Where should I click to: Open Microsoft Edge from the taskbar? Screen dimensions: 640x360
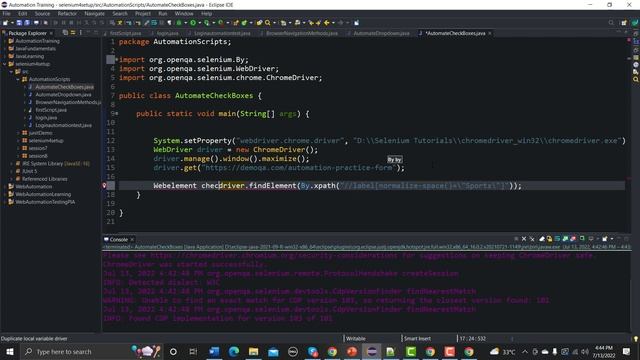click(233, 351)
